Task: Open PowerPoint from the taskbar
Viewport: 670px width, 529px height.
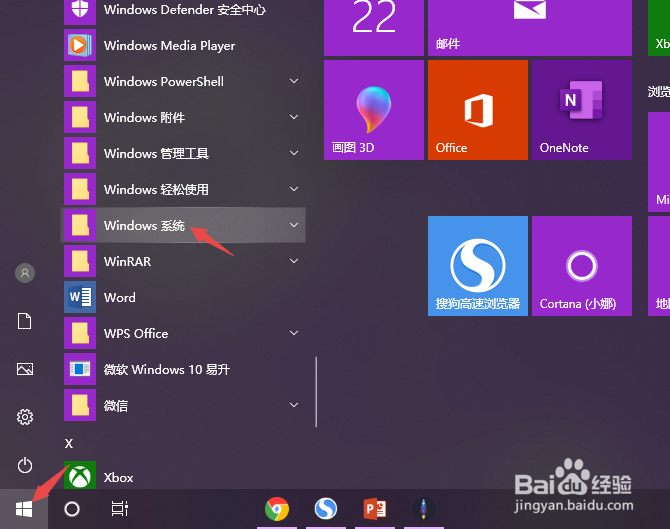Action: point(375,509)
